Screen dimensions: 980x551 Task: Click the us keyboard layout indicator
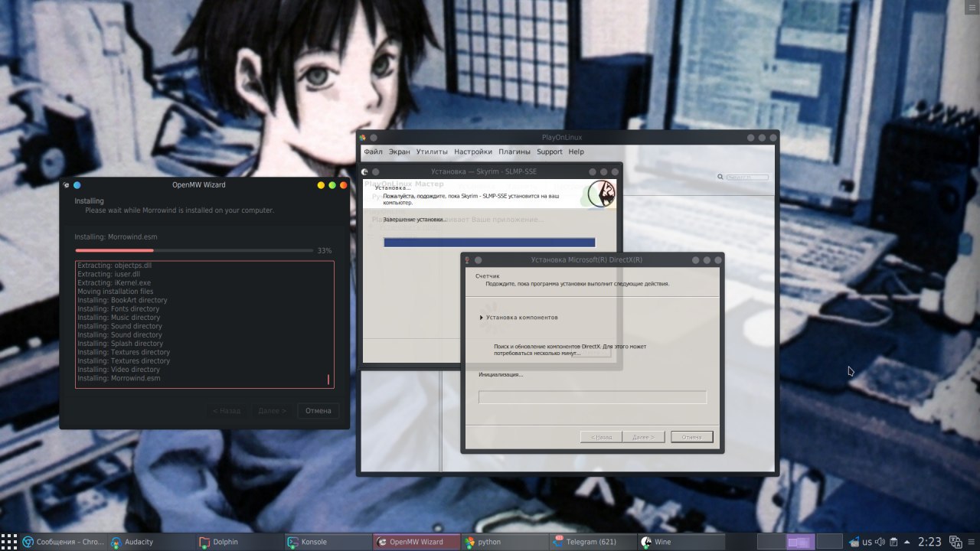(x=867, y=542)
